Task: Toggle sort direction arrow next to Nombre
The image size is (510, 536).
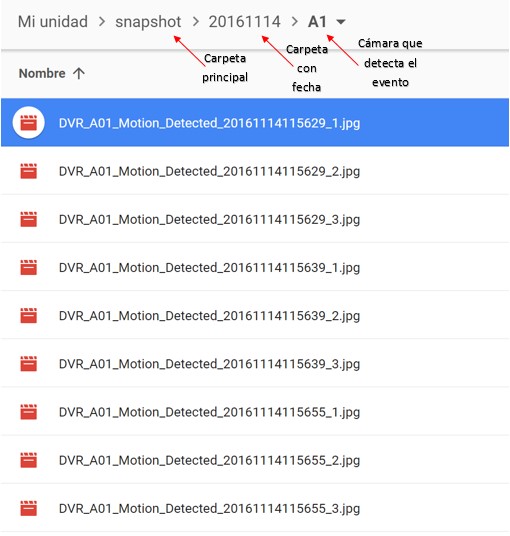Action: click(79, 73)
